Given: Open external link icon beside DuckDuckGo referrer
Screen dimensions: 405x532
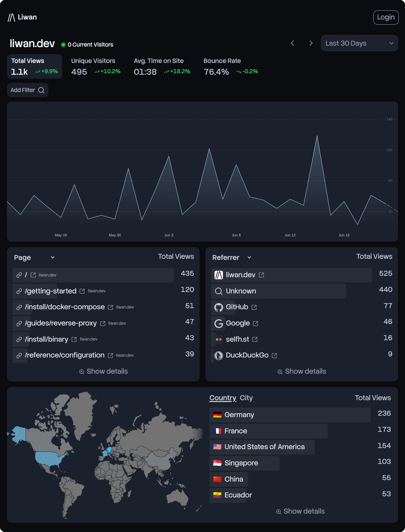Looking at the screenshot, I should (274, 355).
